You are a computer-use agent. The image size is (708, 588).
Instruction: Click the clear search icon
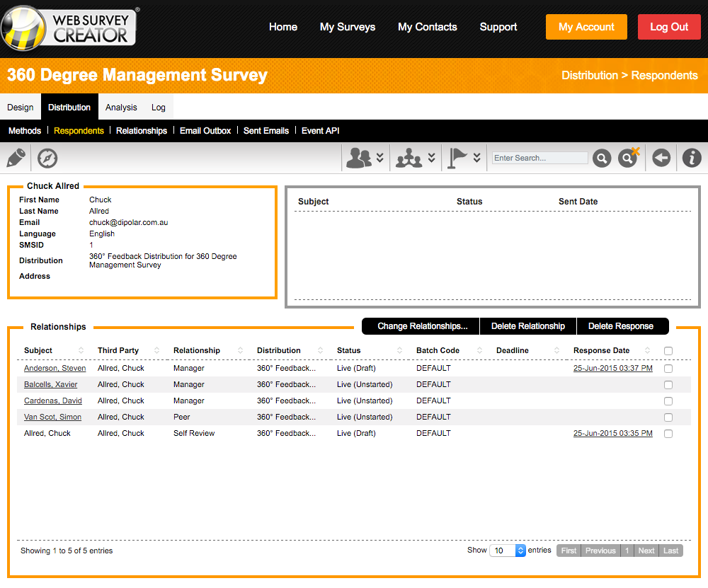coord(628,157)
